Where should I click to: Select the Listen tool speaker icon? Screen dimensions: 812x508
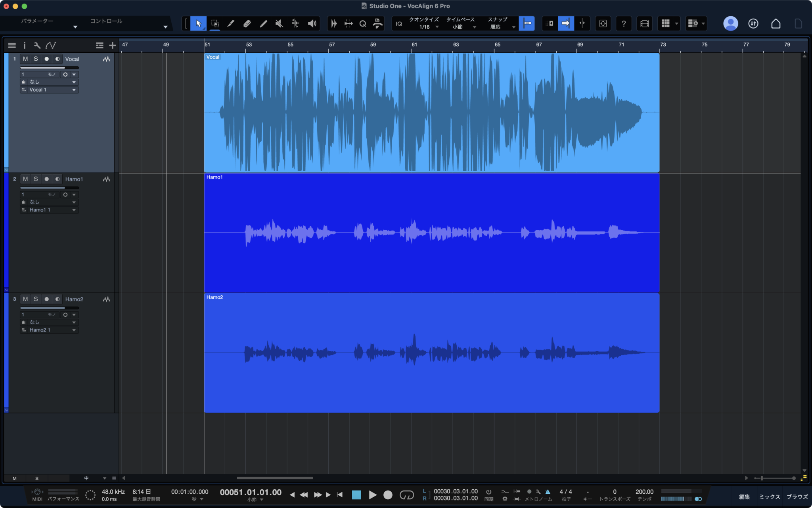point(312,23)
